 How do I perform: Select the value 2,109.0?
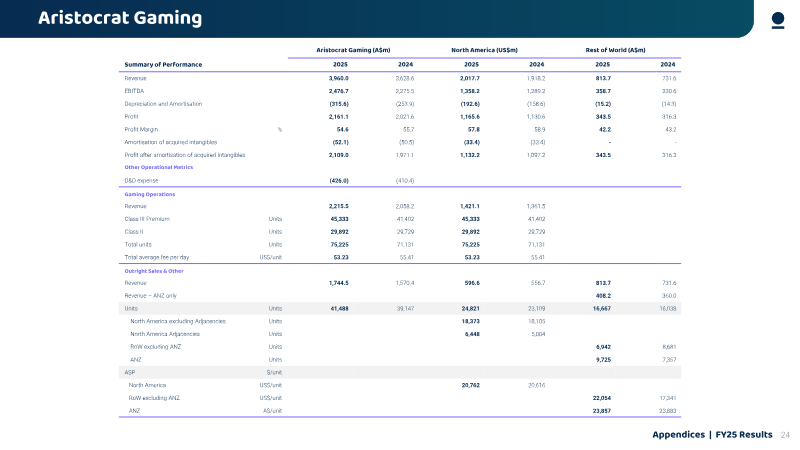339,155
